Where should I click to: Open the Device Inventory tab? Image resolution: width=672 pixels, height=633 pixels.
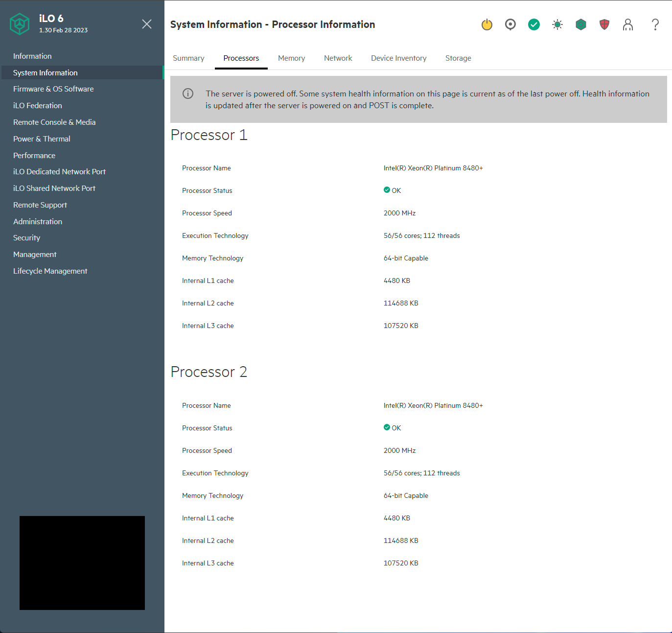(x=398, y=58)
